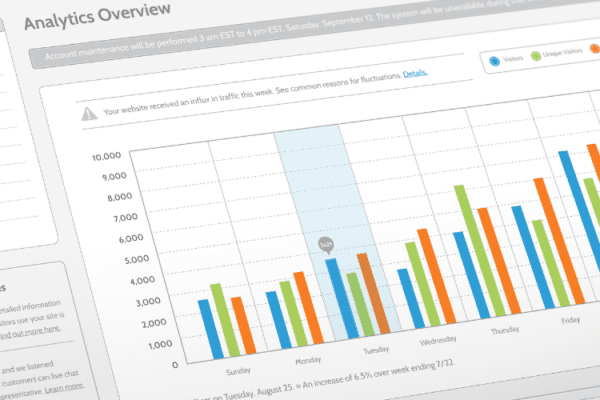
Task: Click Thursday's tall green Unique Visitors bar
Action: (x=480, y=251)
